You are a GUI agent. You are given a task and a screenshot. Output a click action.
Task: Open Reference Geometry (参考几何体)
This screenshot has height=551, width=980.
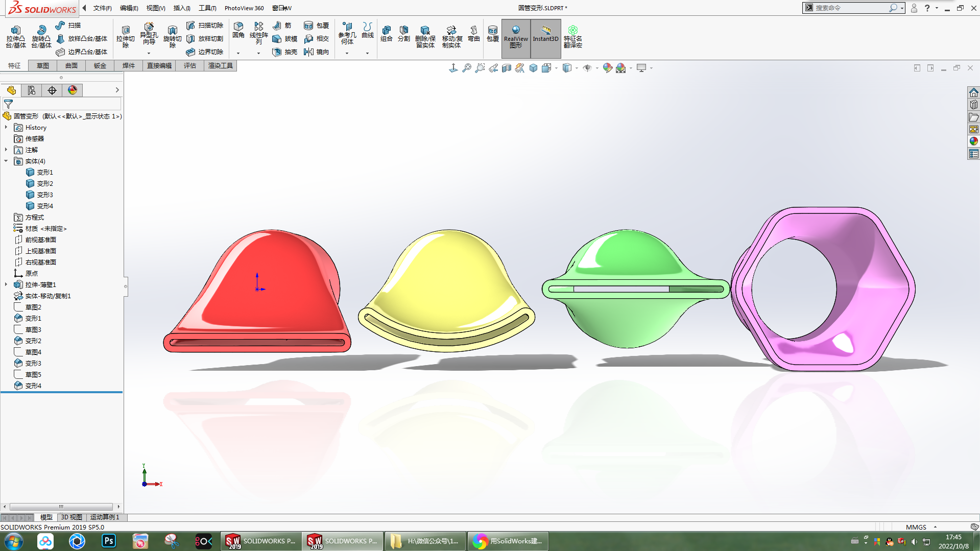[347, 34]
